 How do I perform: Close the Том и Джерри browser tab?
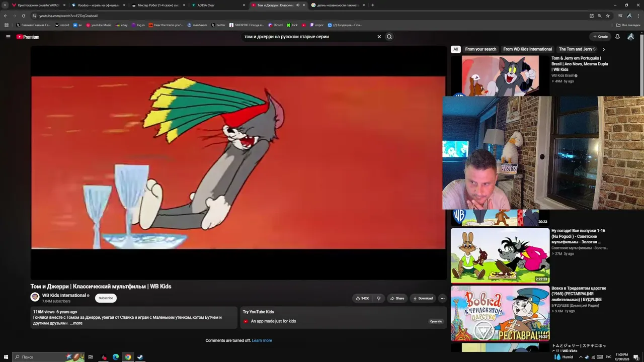[x=304, y=5]
